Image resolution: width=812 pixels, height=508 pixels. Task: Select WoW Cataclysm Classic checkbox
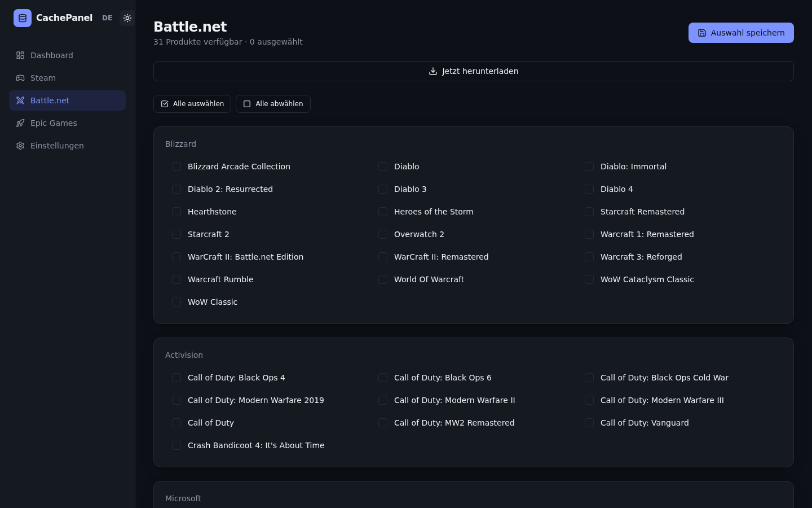click(x=589, y=279)
